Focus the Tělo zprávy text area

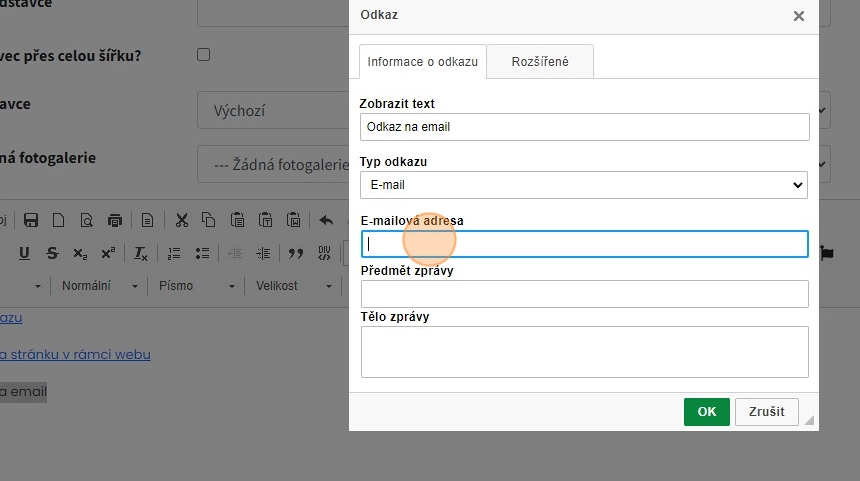(583, 351)
